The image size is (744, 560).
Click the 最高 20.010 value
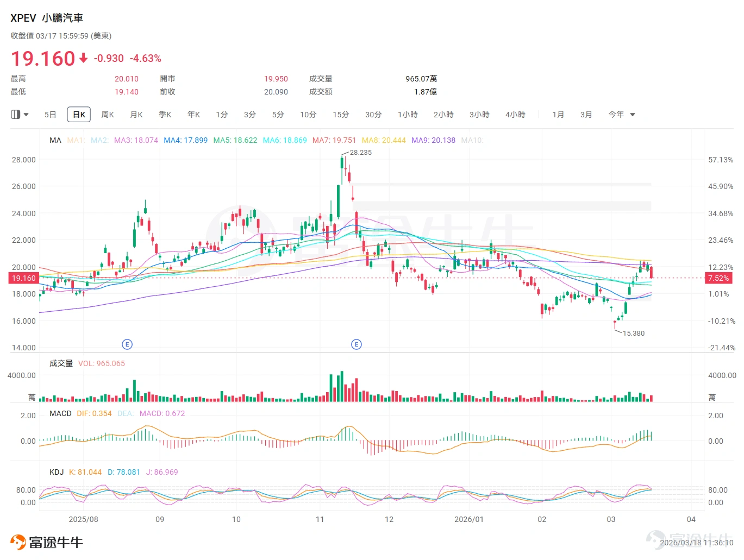click(127, 79)
